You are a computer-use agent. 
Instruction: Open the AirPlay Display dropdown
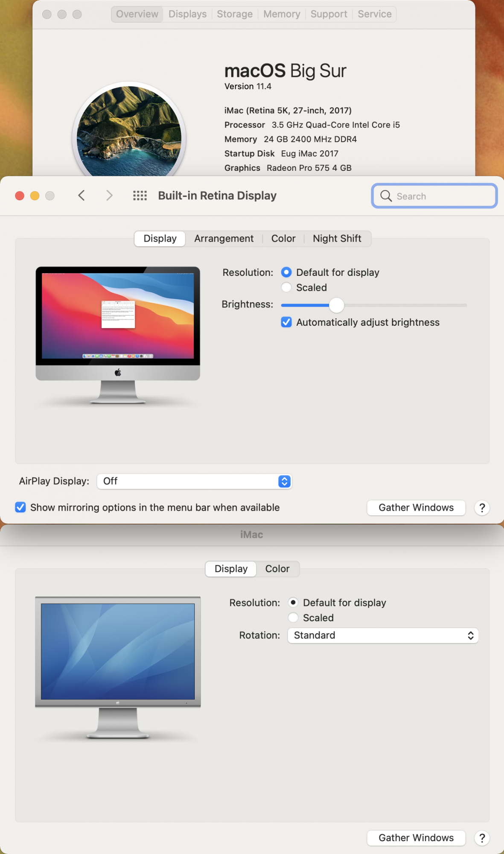194,481
